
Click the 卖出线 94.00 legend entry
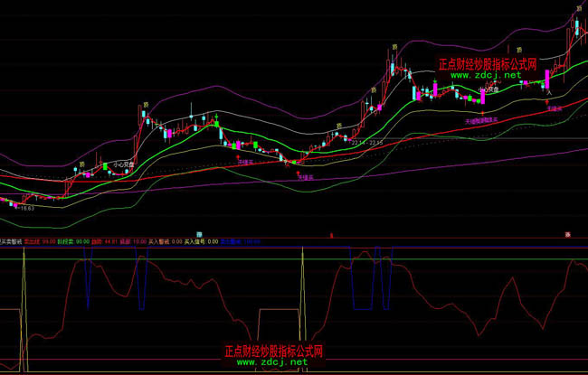point(39,241)
